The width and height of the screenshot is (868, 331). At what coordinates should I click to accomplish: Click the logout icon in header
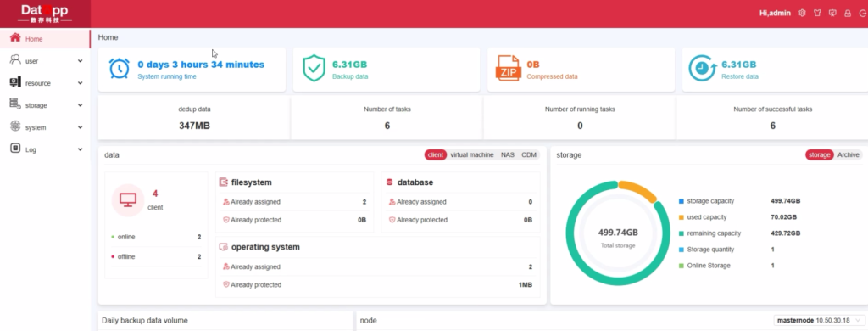point(862,14)
